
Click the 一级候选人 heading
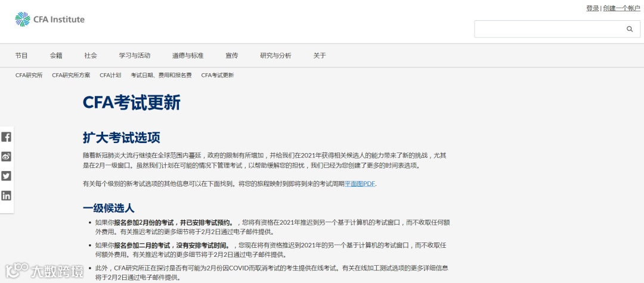click(109, 209)
